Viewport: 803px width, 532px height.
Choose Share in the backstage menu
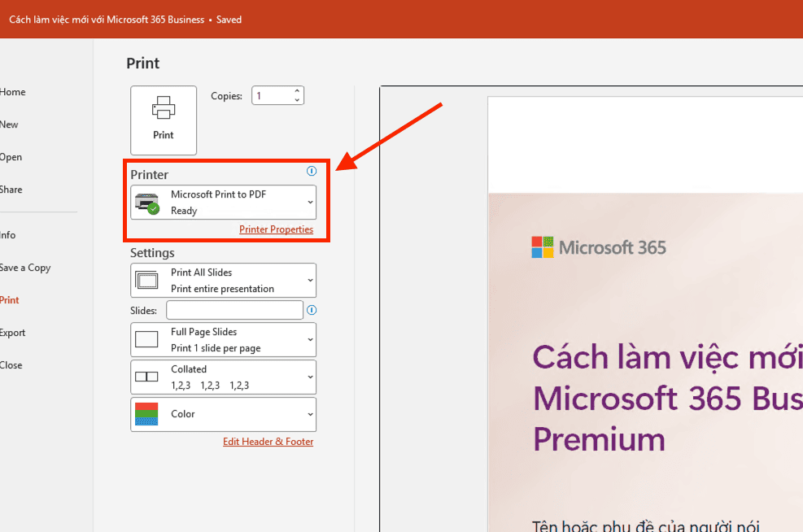tap(11, 190)
